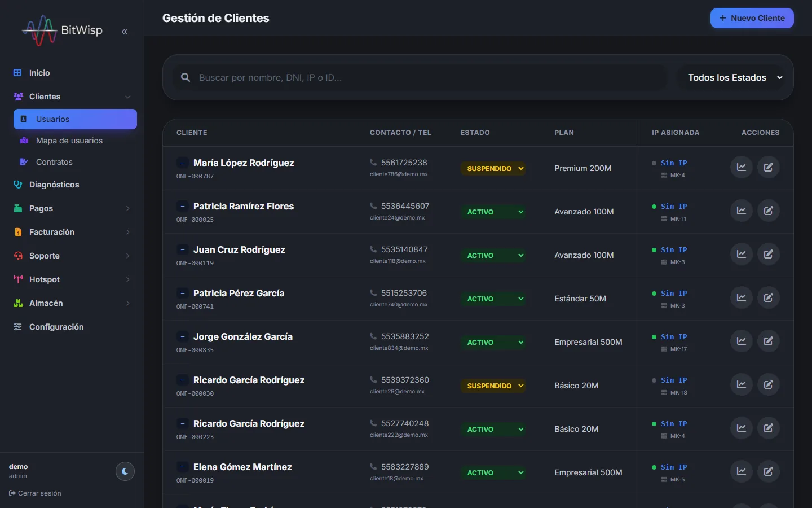Viewport: 812px width, 508px height.
Task: Click the Nuevo Cliente button
Action: 752,18
